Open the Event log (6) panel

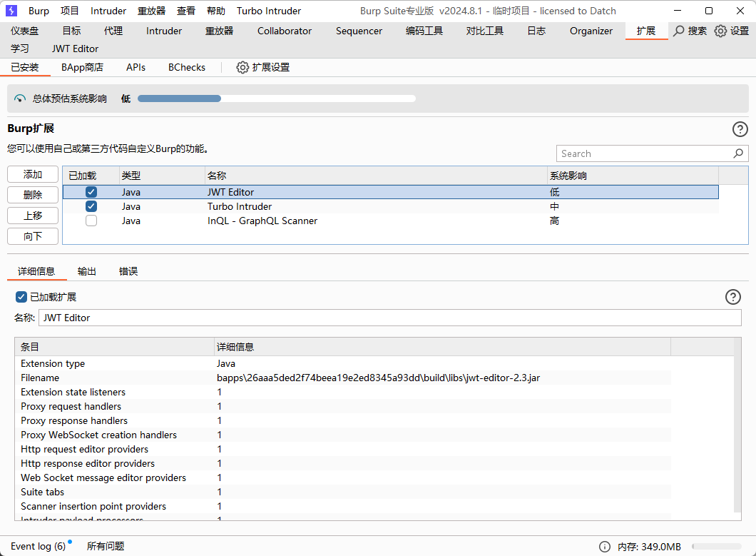(x=38, y=546)
